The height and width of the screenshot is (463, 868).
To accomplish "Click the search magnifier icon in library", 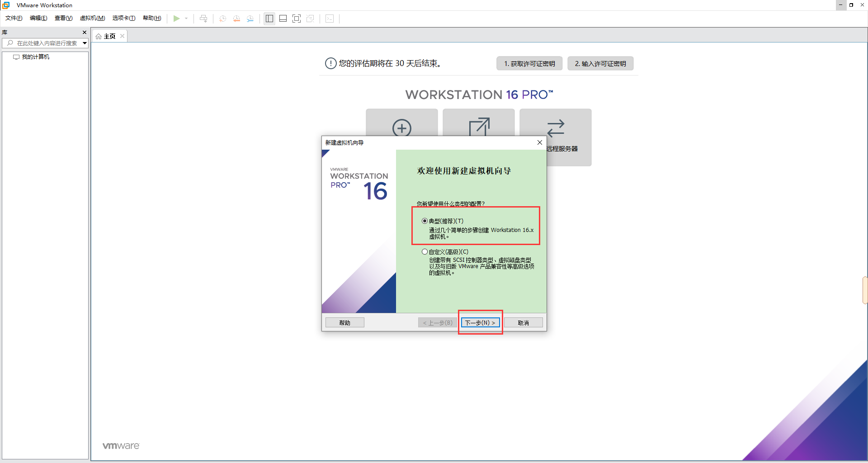I will [10, 43].
